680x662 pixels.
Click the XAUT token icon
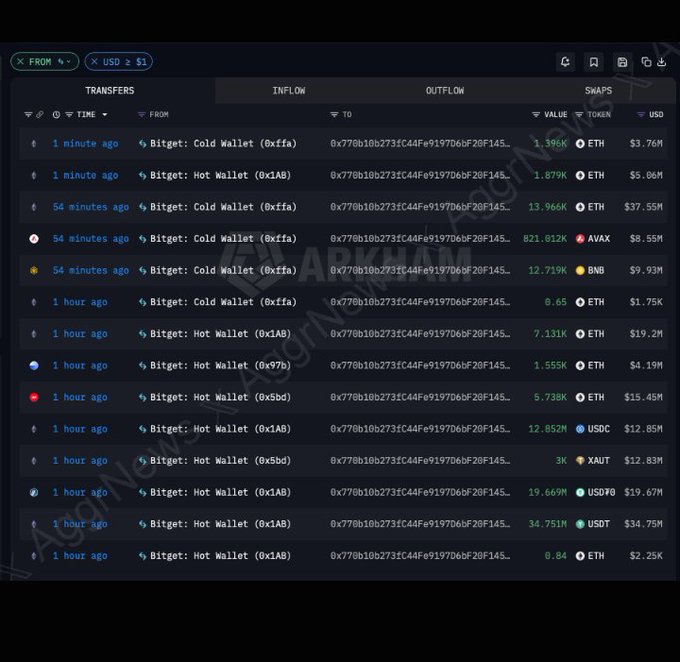(580, 461)
